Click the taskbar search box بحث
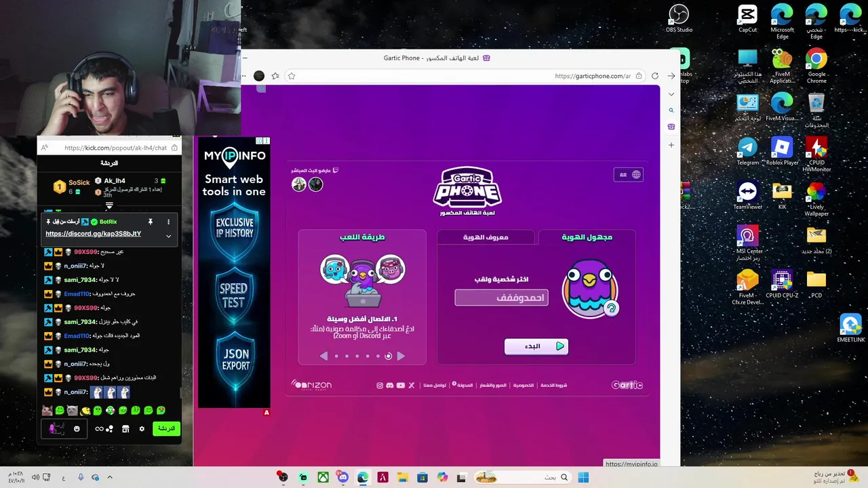 (x=522, y=477)
